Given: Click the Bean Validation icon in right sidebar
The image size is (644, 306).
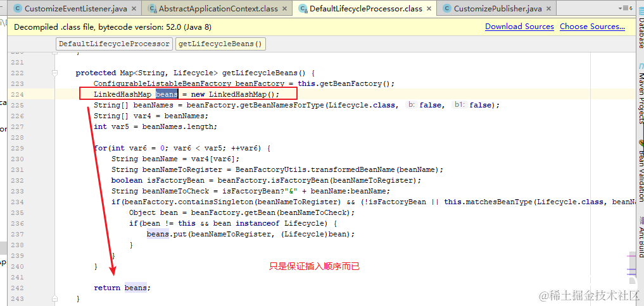Looking at the screenshot, I should [x=641, y=143].
